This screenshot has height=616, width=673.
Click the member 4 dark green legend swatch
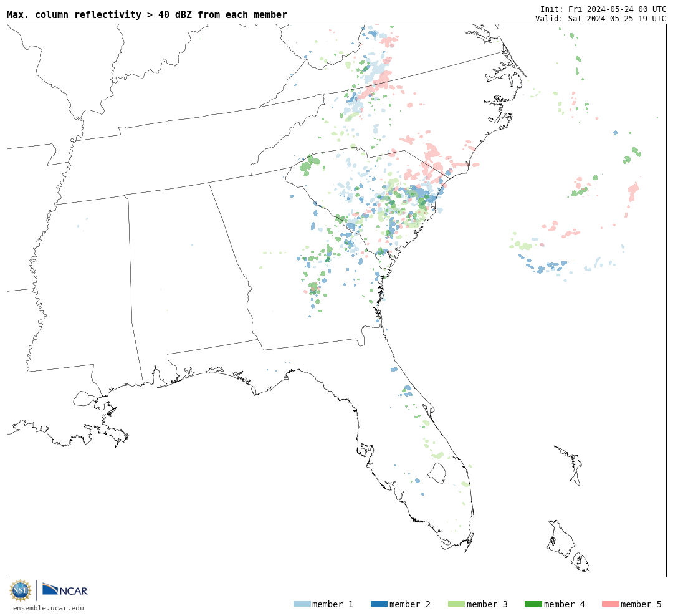pyautogui.click(x=533, y=604)
